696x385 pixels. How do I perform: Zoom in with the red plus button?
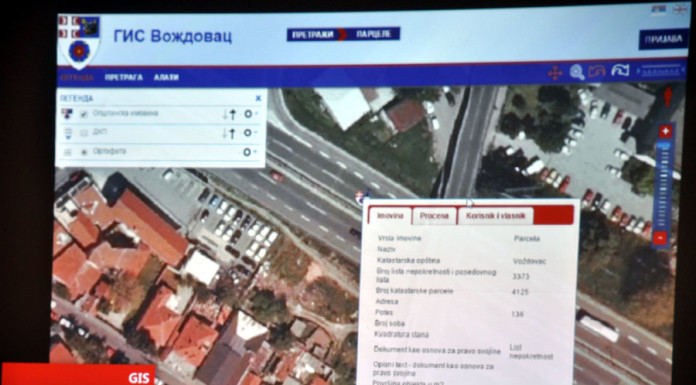click(665, 131)
